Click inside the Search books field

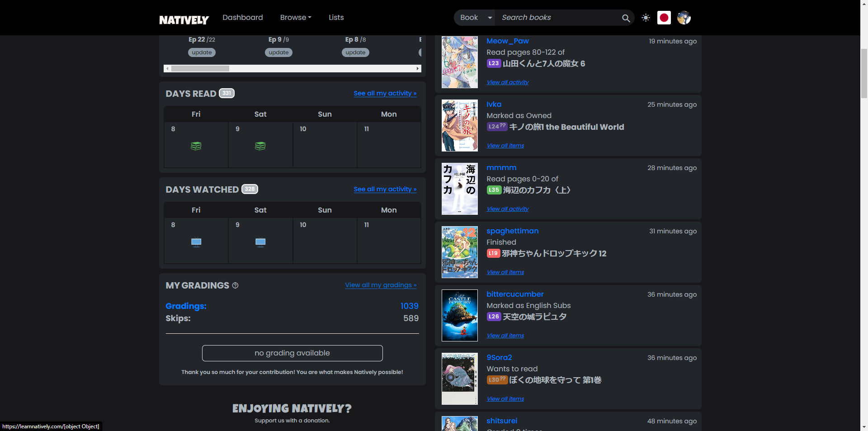pos(558,18)
